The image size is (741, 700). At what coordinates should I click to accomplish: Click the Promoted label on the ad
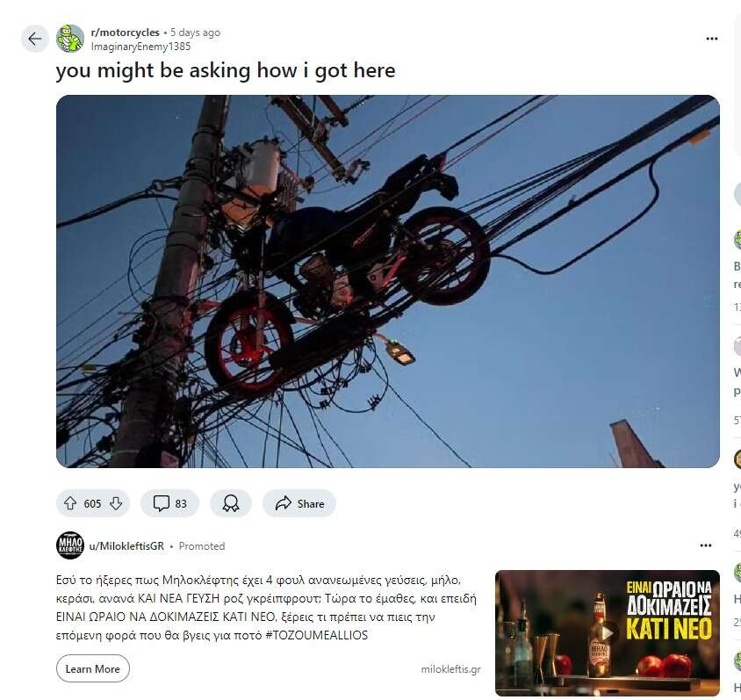(202, 546)
